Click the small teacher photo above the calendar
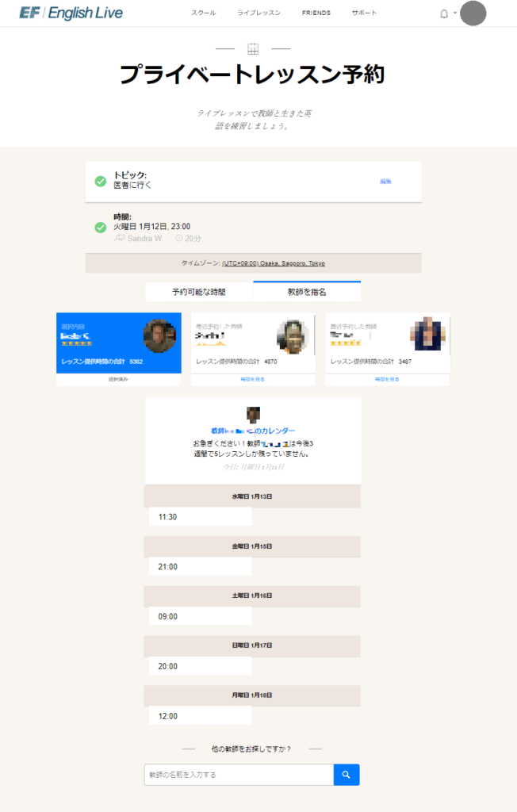This screenshot has width=517, height=812. [253, 414]
